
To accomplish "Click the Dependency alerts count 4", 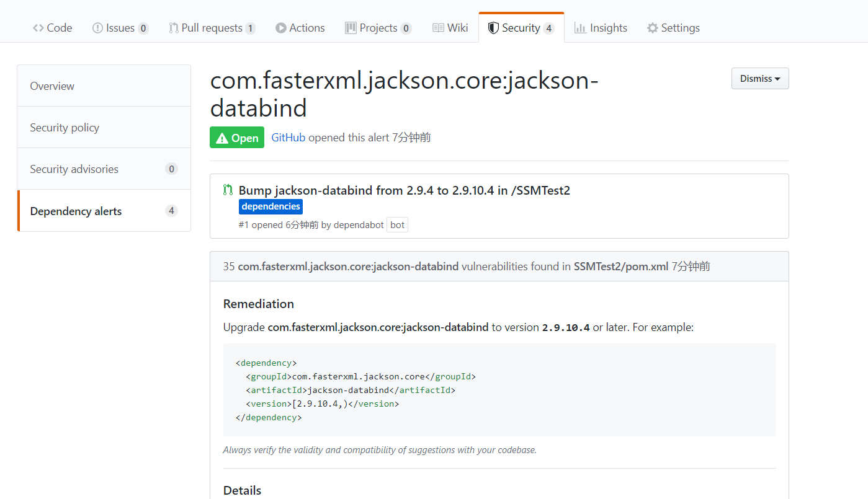I will click(172, 211).
